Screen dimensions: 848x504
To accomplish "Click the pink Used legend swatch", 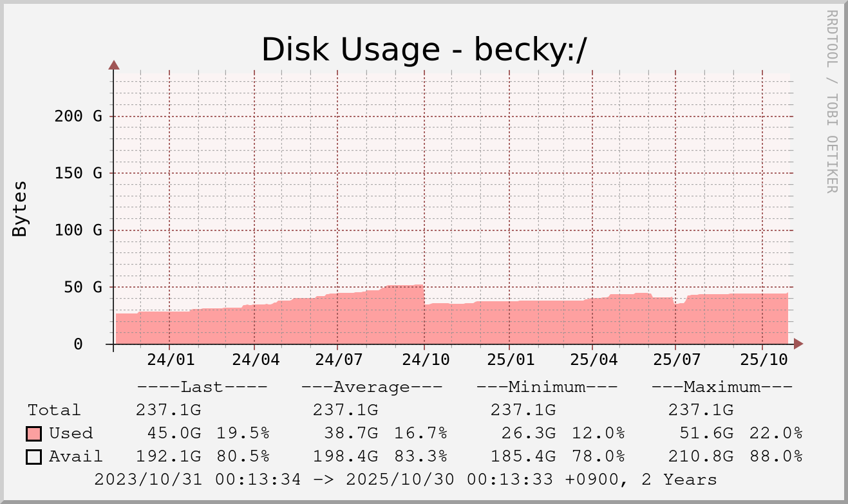I will tap(34, 434).
